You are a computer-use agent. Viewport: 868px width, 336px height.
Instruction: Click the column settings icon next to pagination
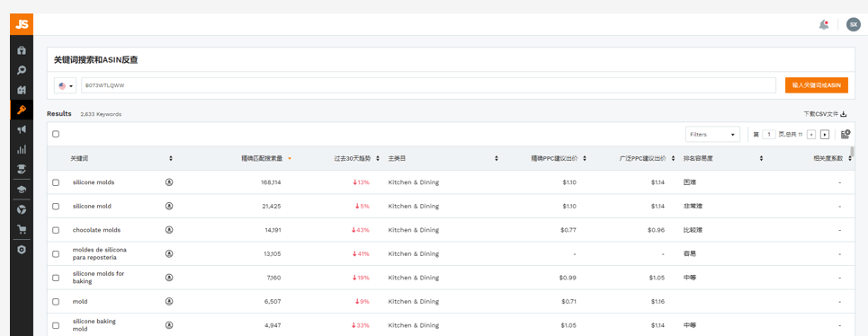pos(846,134)
